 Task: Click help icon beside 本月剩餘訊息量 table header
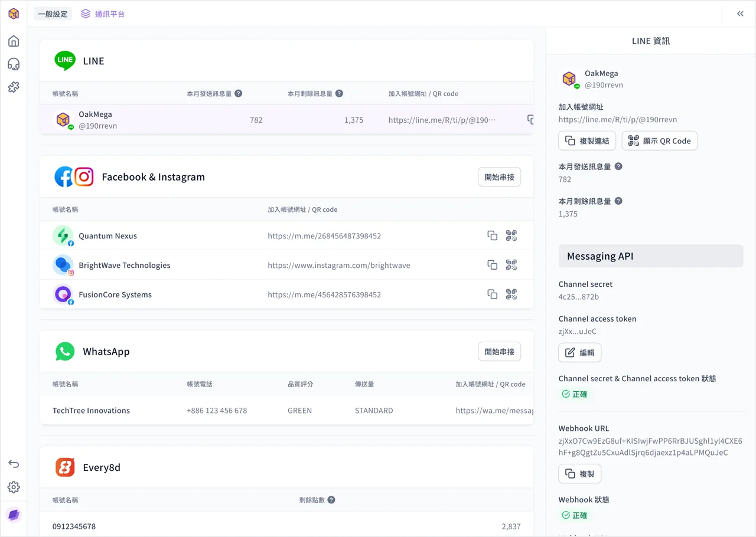[x=339, y=93]
